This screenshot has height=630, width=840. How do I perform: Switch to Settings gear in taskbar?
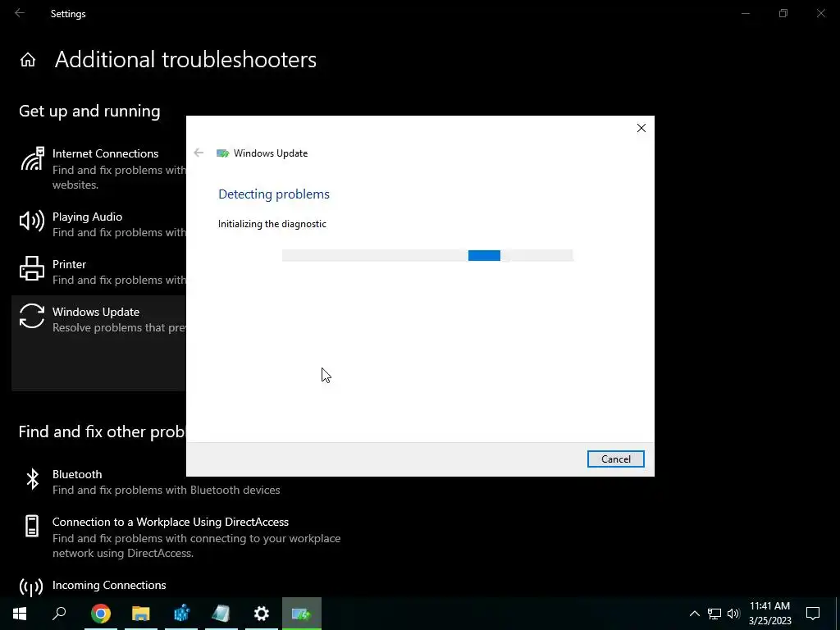(x=262, y=614)
